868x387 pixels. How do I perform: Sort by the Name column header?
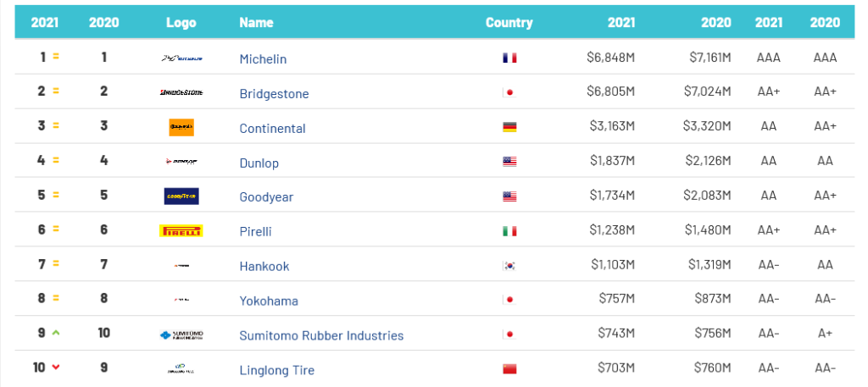point(256,23)
